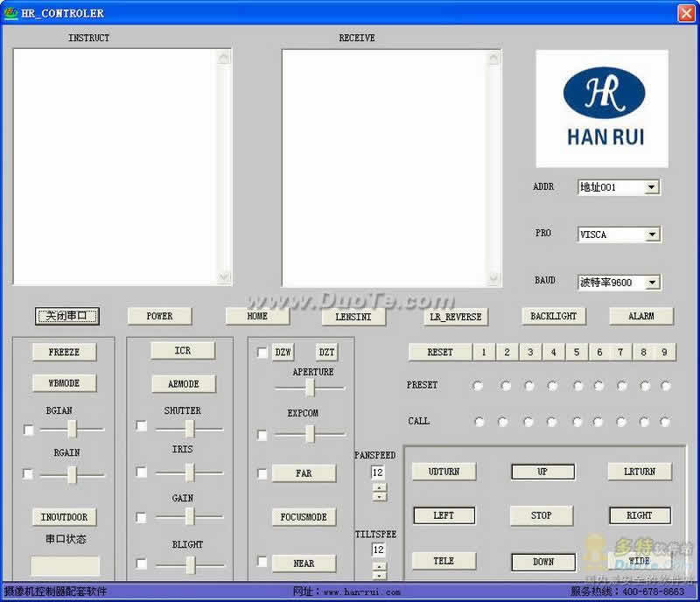Viewport: 700px width, 602px height.
Task: Pan camera with UP button
Action: click(542, 472)
